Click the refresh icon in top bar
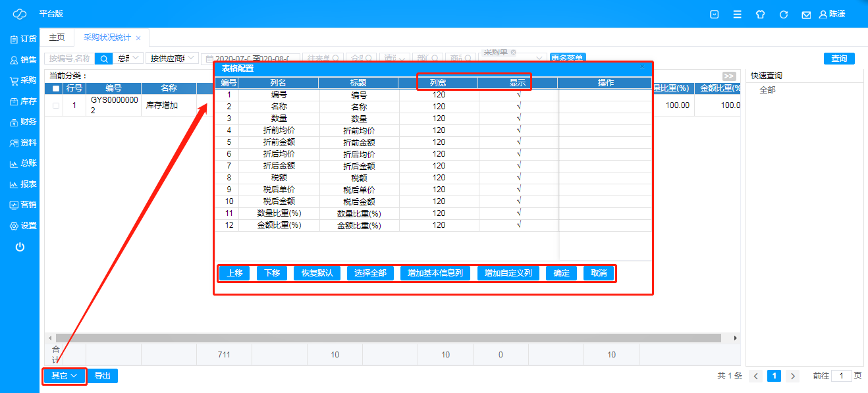The height and width of the screenshot is (393, 868). pos(784,14)
